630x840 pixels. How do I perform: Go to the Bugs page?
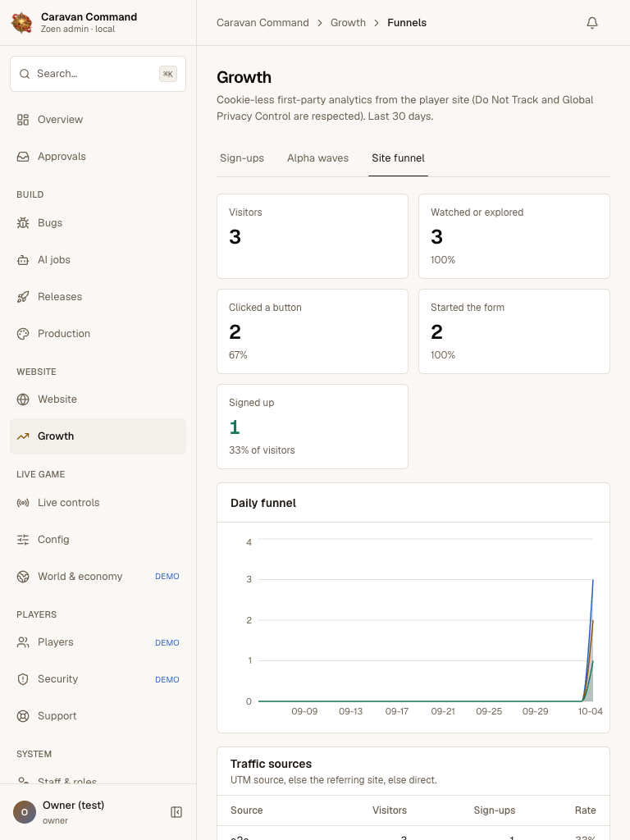pyautogui.click(x=98, y=223)
